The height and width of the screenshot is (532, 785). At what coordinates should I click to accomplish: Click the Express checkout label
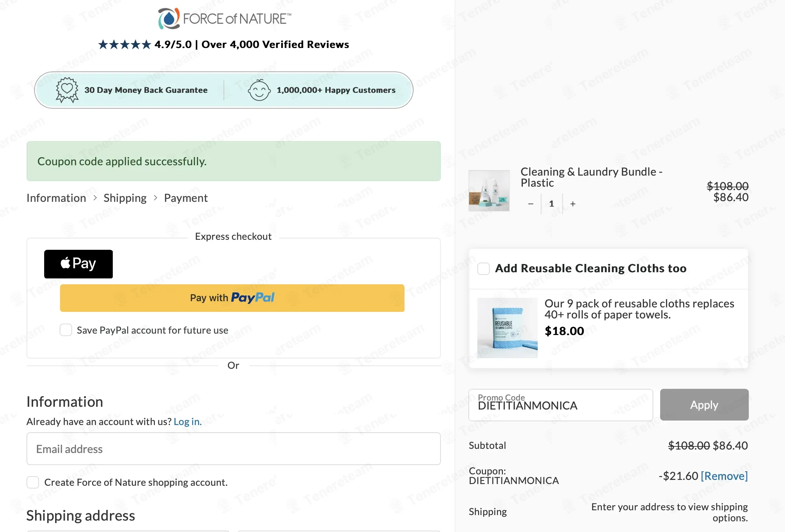pyautogui.click(x=233, y=236)
